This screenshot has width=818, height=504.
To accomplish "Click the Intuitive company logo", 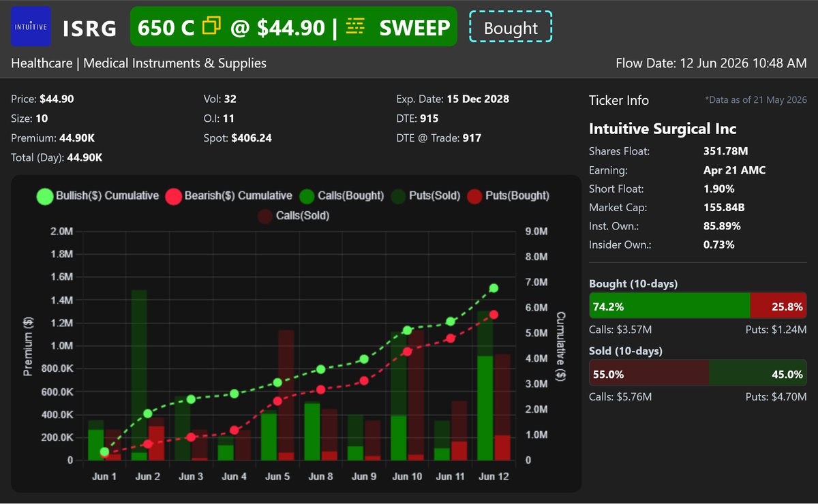I will pyautogui.click(x=31, y=27).
